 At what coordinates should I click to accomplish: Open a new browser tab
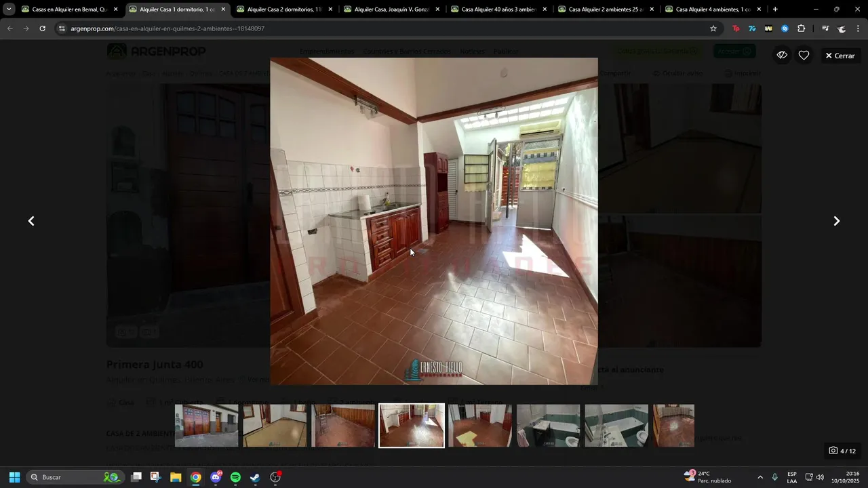tap(775, 9)
